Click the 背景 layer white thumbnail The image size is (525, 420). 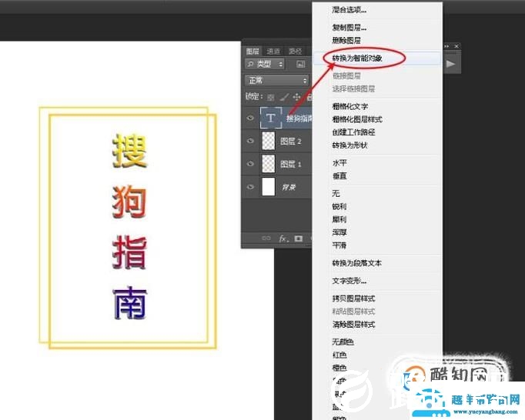(x=268, y=187)
